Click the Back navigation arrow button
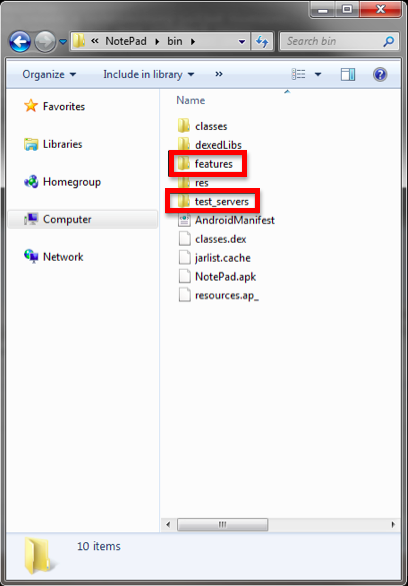 point(20,41)
